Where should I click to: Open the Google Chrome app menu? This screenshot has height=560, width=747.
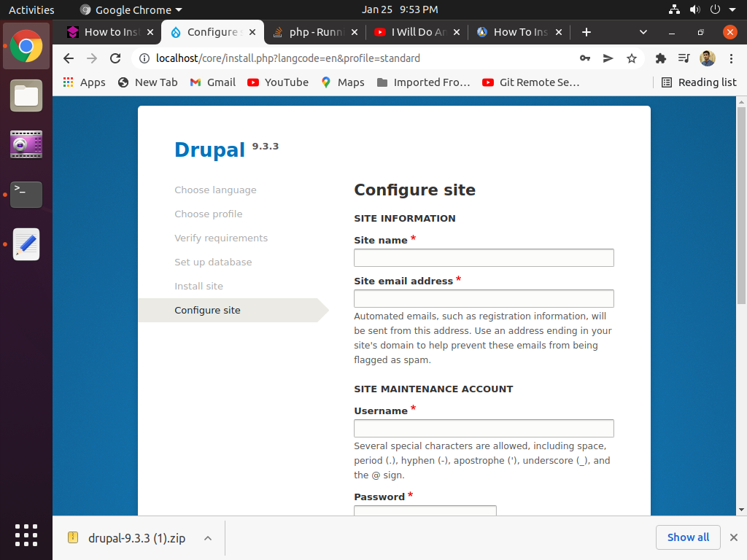(x=131, y=9)
